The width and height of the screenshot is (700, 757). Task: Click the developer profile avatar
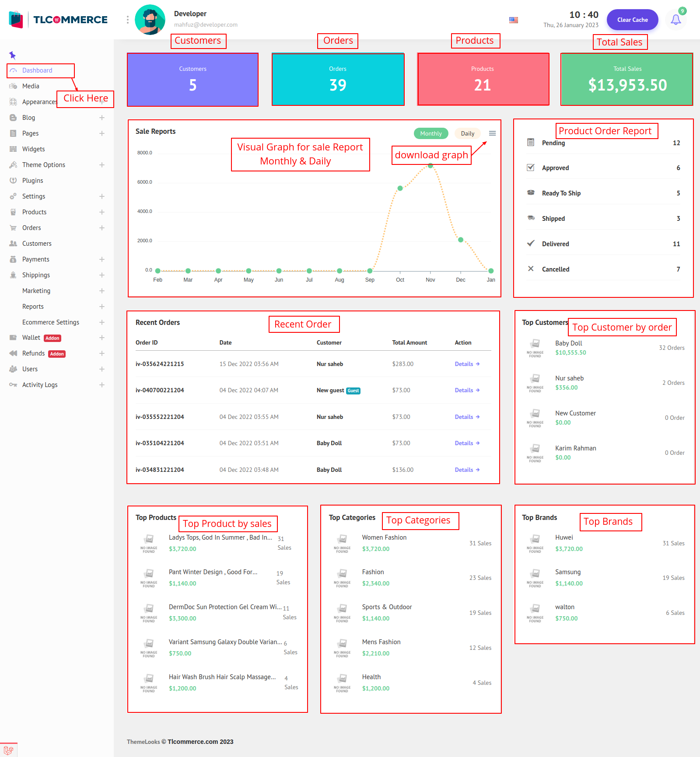tap(150, 20)
